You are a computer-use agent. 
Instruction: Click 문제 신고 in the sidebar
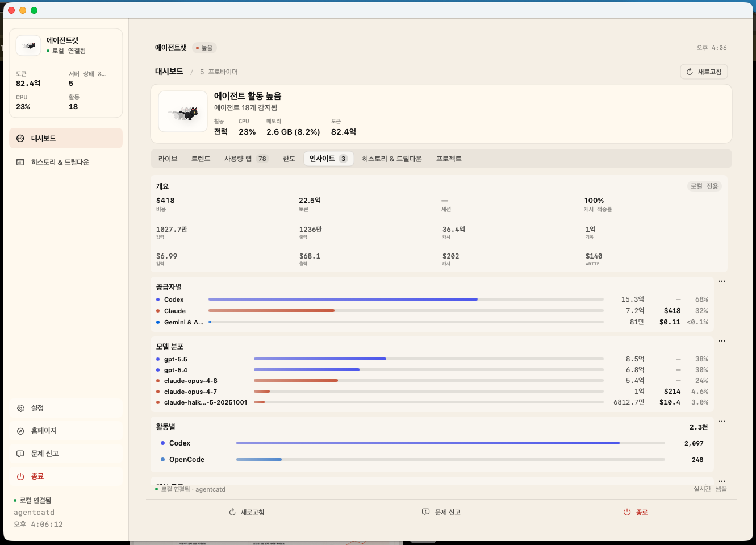pyautogui.click(x=66, y=454)
